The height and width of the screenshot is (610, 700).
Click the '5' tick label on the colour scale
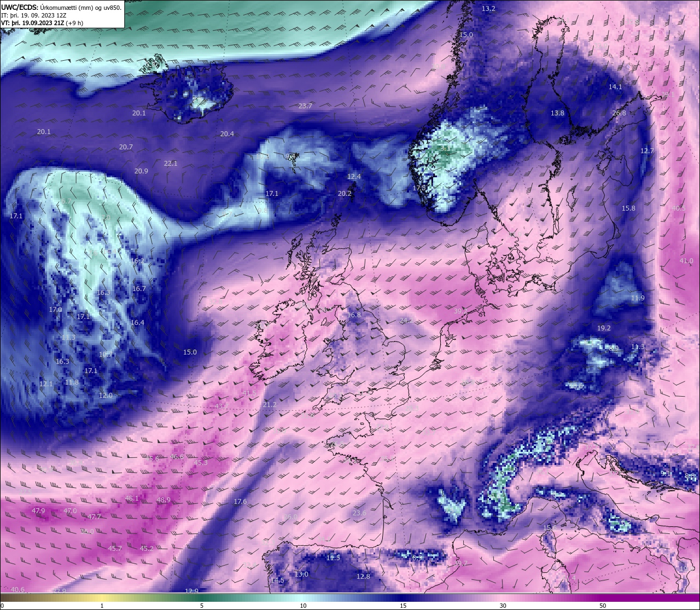point(202,606)
